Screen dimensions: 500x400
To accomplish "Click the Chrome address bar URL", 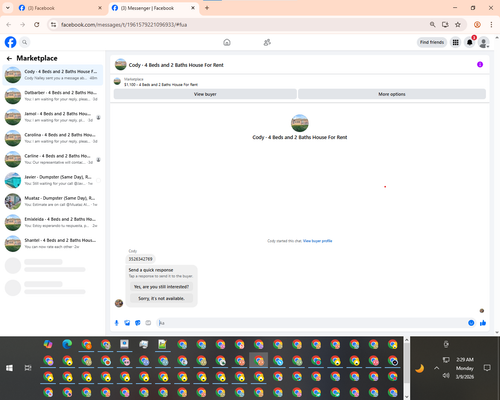I will (124, 25).
